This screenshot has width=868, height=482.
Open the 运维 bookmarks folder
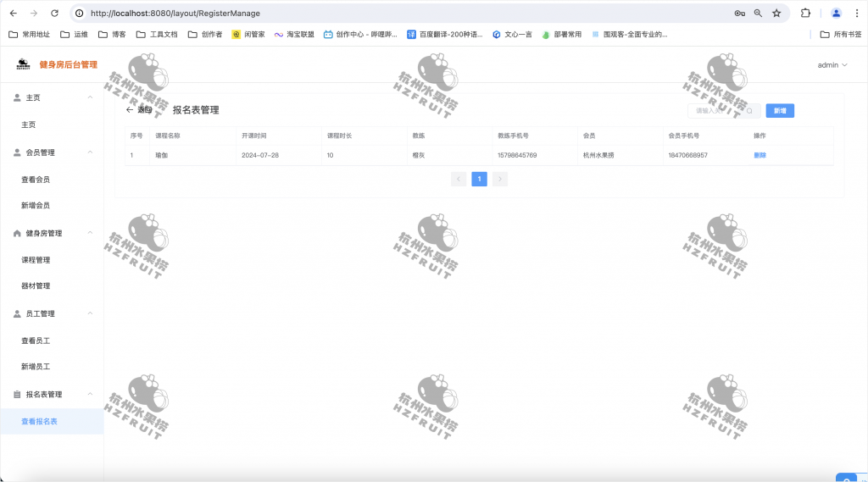click(75, 35)
